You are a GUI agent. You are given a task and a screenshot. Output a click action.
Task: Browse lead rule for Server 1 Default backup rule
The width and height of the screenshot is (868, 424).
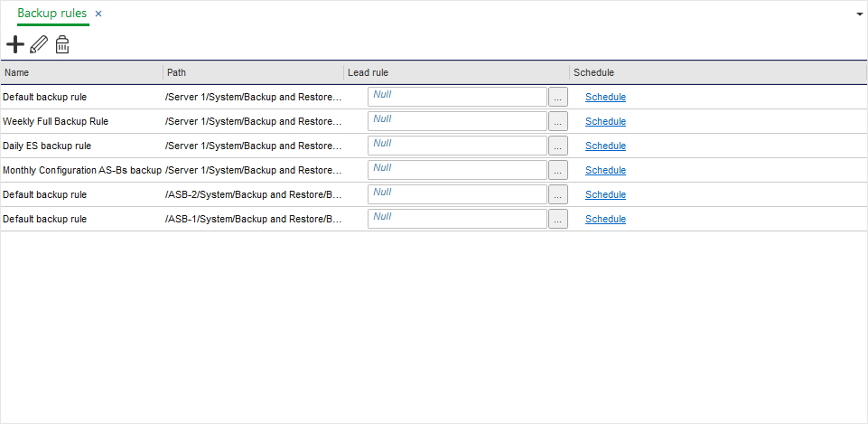tap(558, 97)
